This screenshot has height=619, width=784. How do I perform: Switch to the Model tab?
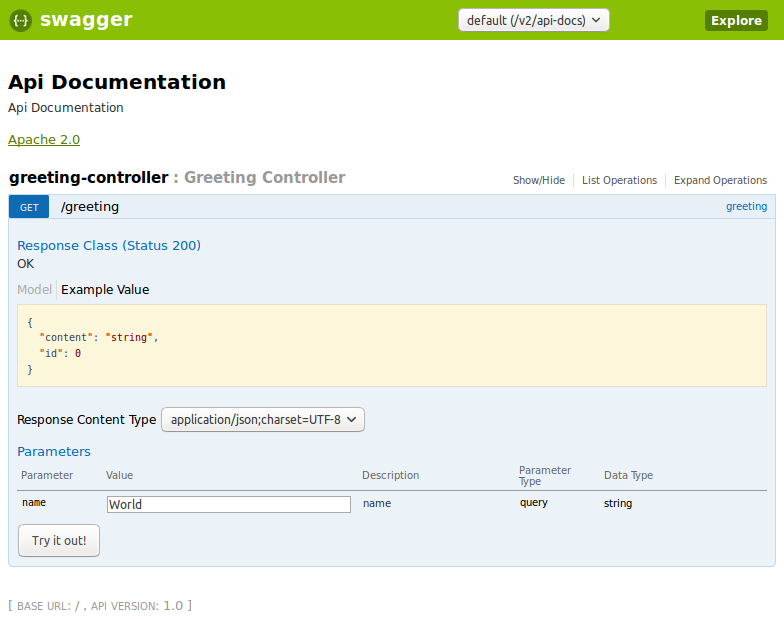(x=34, y=290)
